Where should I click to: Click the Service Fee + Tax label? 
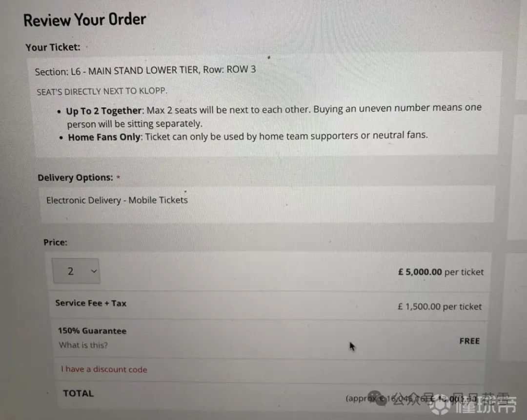tap(91, 303)
